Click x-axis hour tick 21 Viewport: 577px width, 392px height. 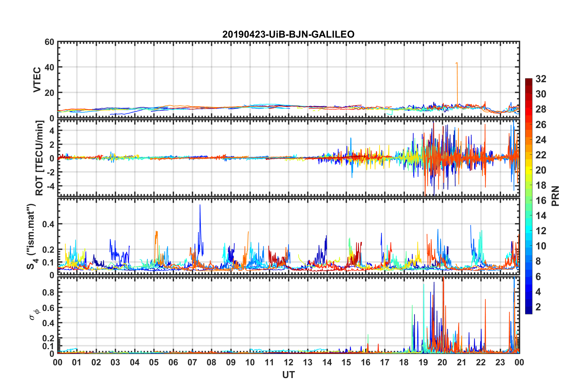(x=461, y=362)
